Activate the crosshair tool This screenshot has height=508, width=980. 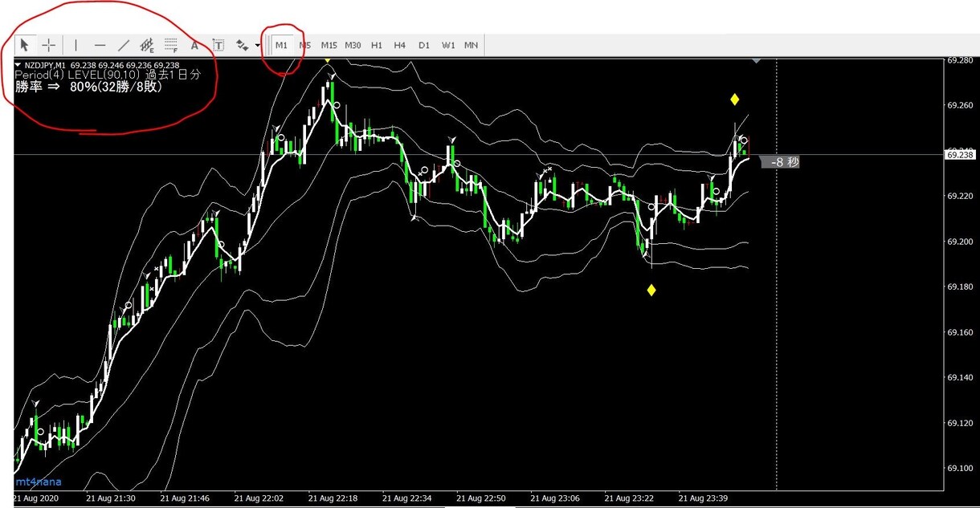(x=49, y=45)
